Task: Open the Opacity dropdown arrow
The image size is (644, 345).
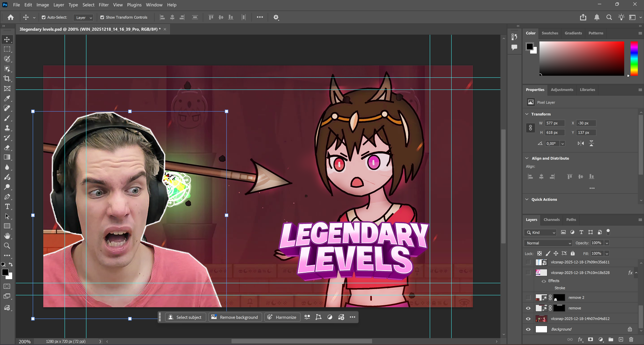Action: tap(607, 243)
